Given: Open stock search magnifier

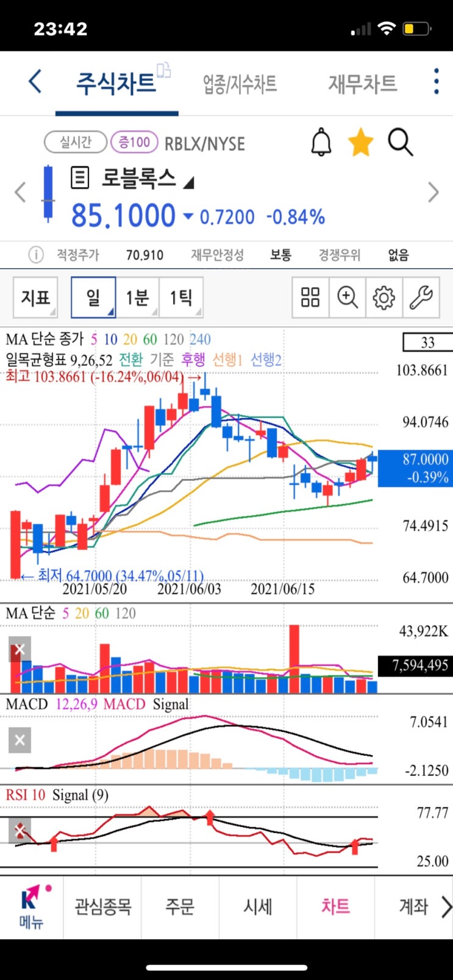Looking at the screenshot, I should click(x=401, y=143).
